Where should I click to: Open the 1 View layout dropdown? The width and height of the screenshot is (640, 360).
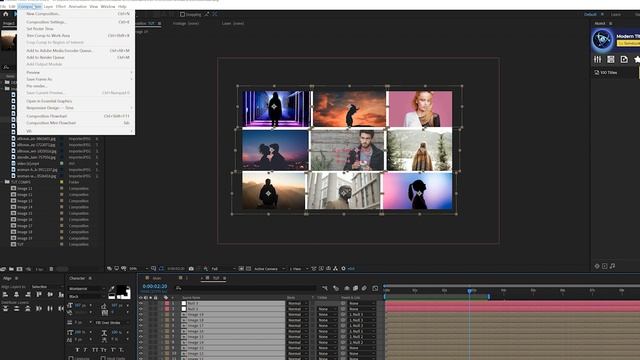tap(298, 269)
